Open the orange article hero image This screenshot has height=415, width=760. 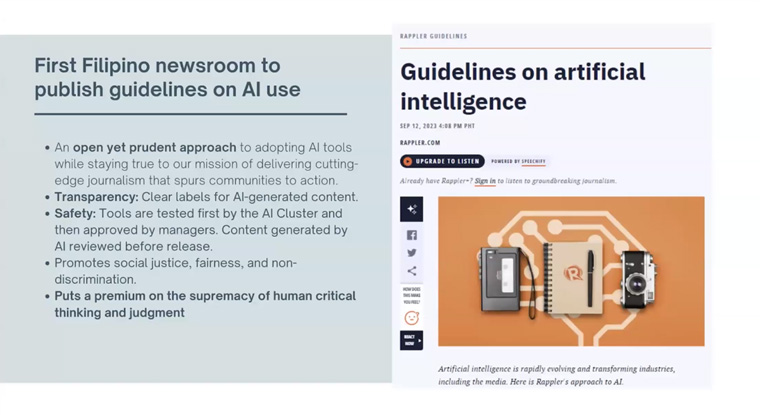tap(571, 271)
